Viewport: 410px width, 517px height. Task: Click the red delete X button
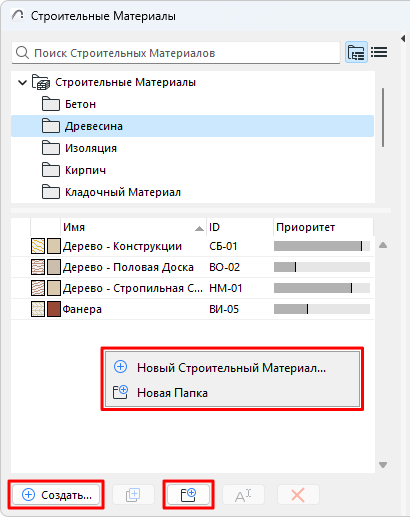(x=298, y=495)
